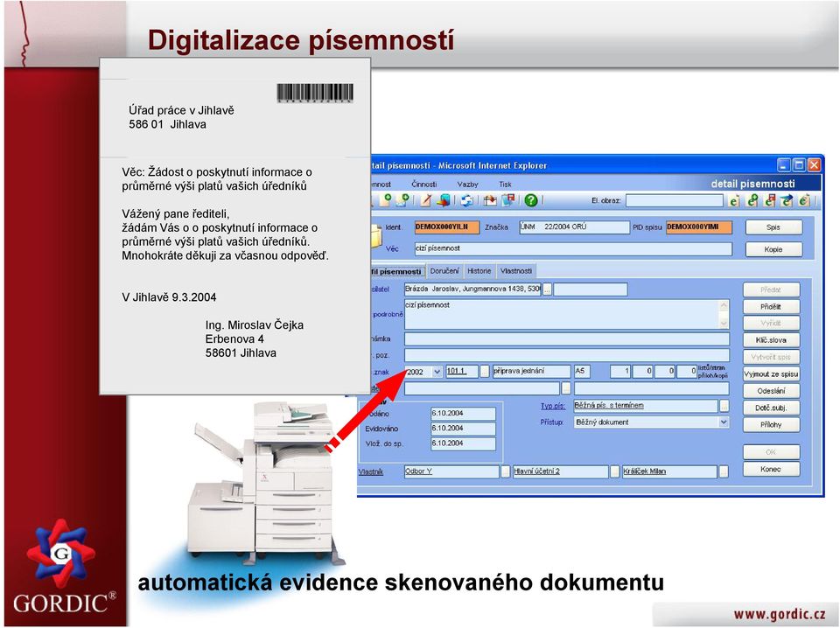Click browse button next to Hlavní účetní 2
Screen dimensions: 840x628
tap(614, 471)
